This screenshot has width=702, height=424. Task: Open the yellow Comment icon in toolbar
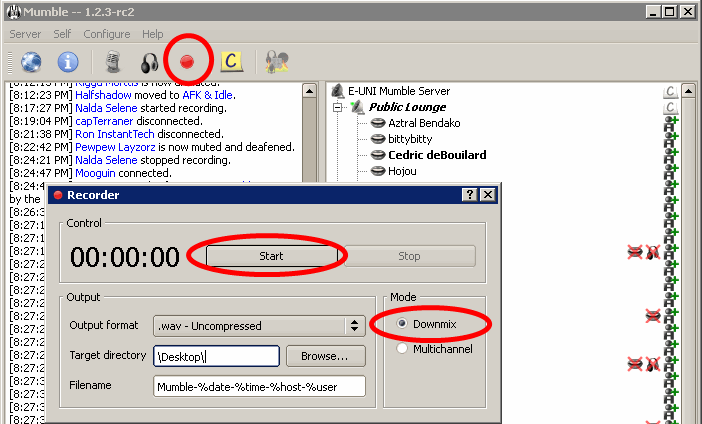[232, 62]
